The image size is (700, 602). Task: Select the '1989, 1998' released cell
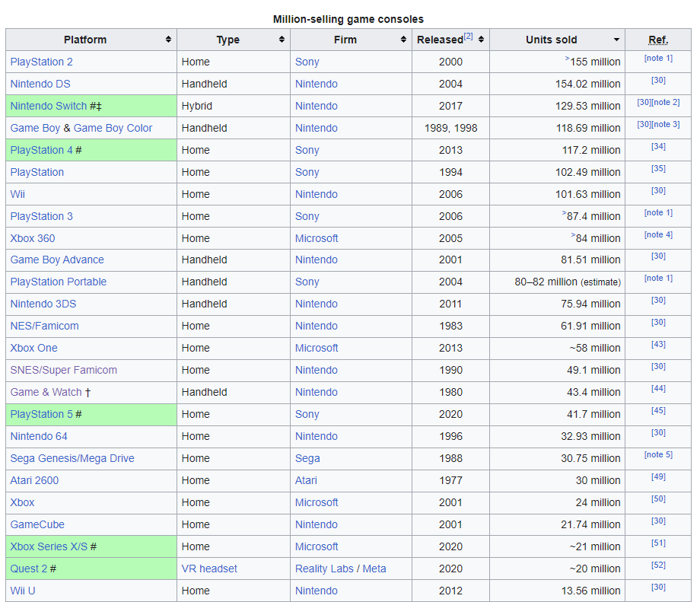(451, 128)
